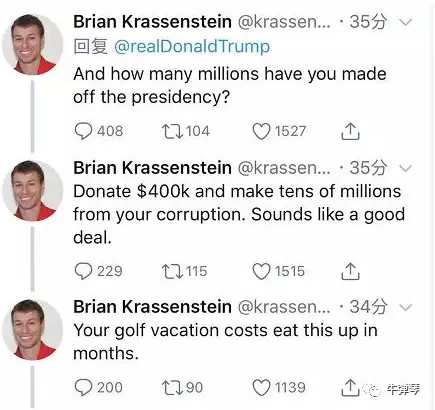Image resolution: width=435 pixels, height=410 pixels.
Task: Share the first tweet about presidency
Action: (x=350, y=131)
